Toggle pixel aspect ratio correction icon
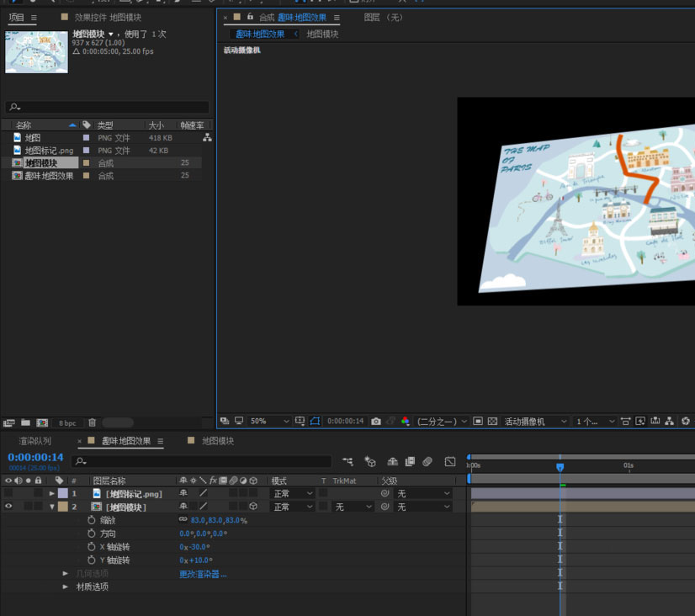 click(625, 421)
